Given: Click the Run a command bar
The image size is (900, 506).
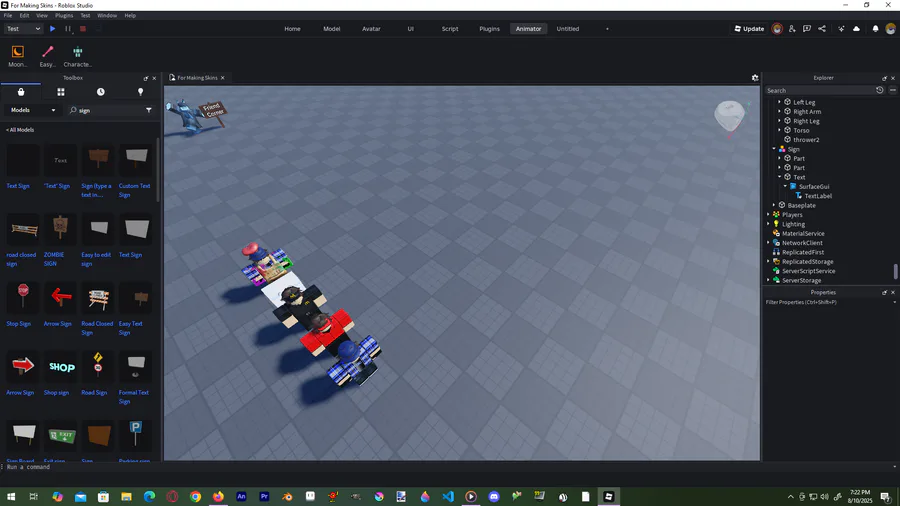Looking at the screenshot, I should click(448, 467).
